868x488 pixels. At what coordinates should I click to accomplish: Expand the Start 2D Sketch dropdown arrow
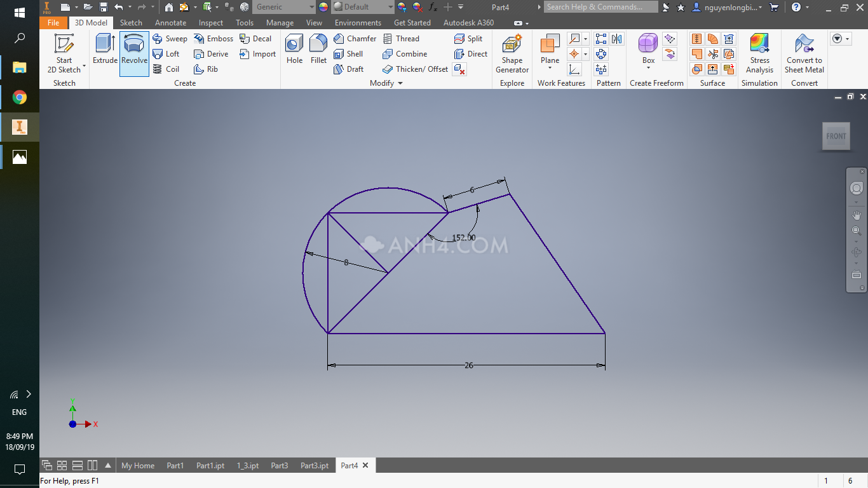click(84, 66)
